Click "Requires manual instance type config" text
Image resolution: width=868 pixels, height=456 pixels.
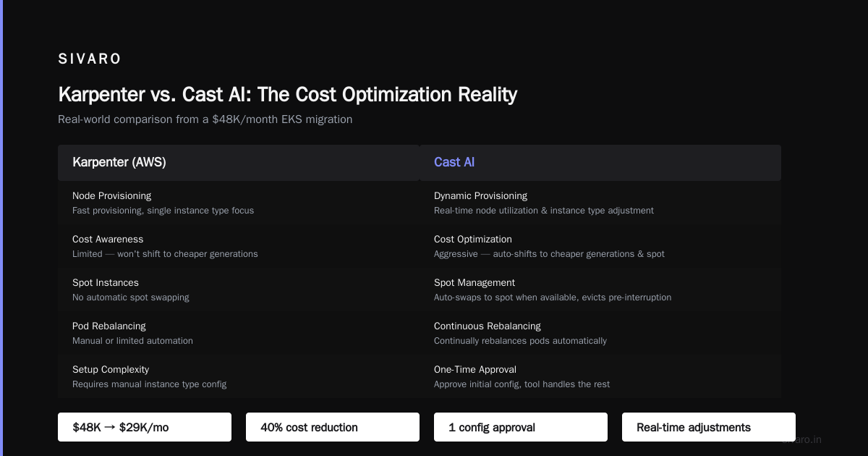coord(149,384)
